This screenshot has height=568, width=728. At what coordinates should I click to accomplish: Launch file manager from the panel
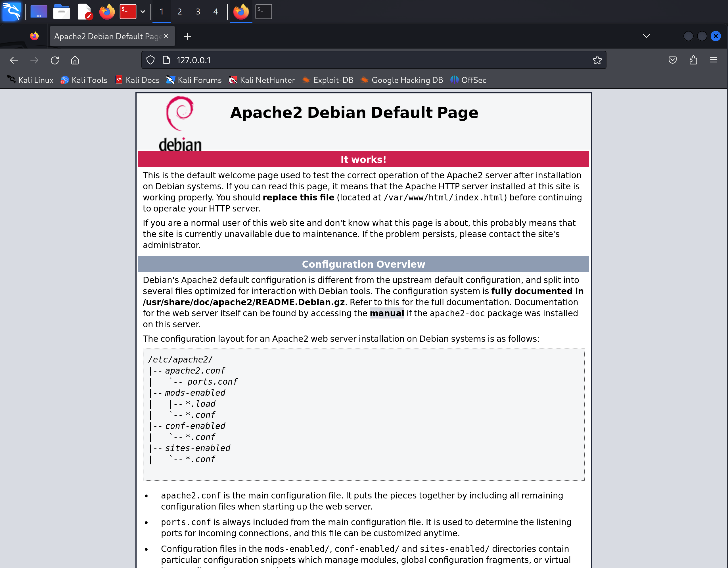point(61,12)
